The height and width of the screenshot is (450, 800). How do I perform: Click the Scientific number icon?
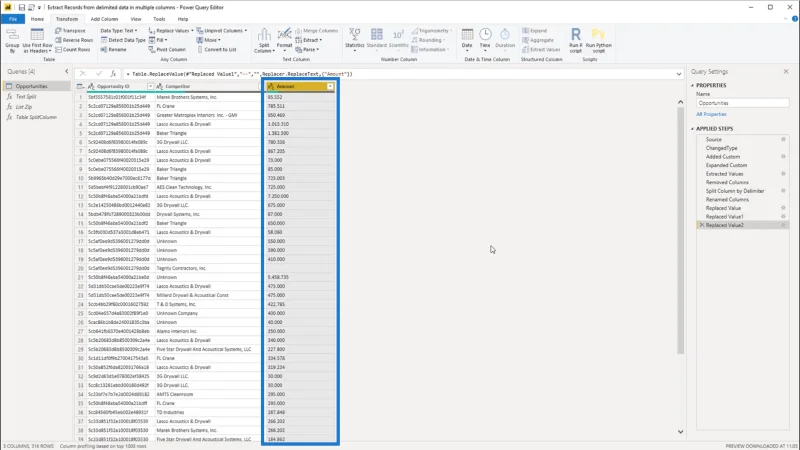[398, 39]
